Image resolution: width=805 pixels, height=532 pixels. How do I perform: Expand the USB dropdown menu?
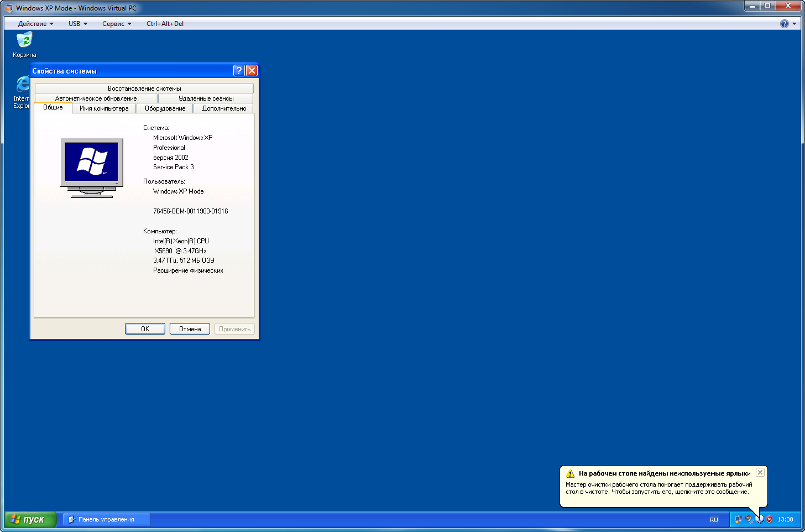[77, 24]
